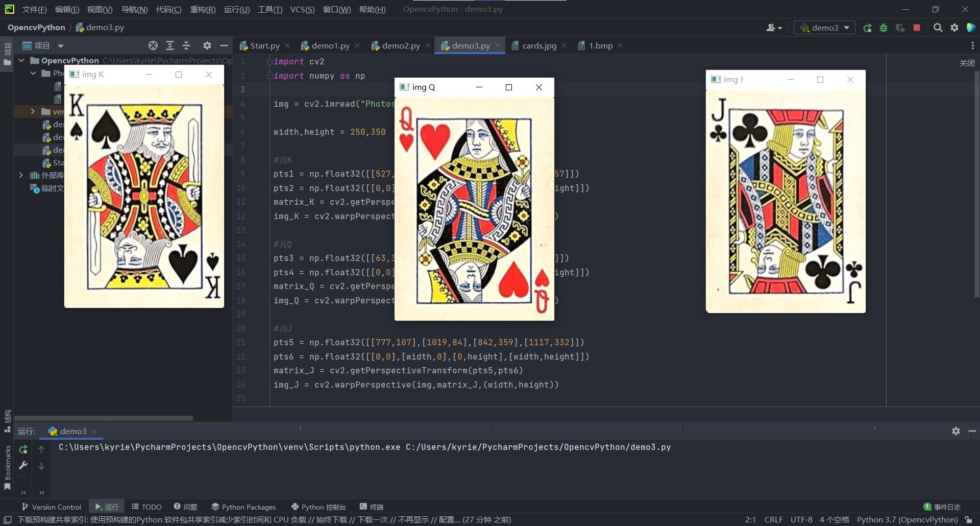Screen dimensions: 980x526
Task: Open IDE settings gear in toolbar
Action: point(954,28)
